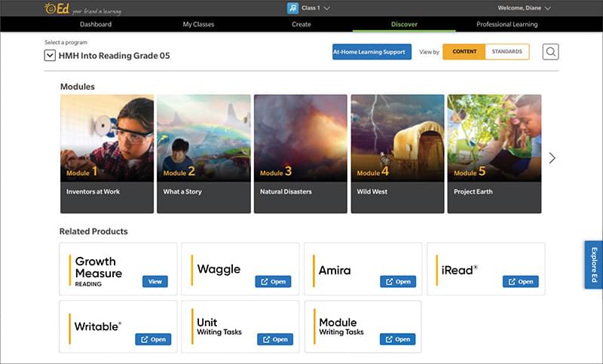Click the Ed sun logo

click(x=57, y=8)
